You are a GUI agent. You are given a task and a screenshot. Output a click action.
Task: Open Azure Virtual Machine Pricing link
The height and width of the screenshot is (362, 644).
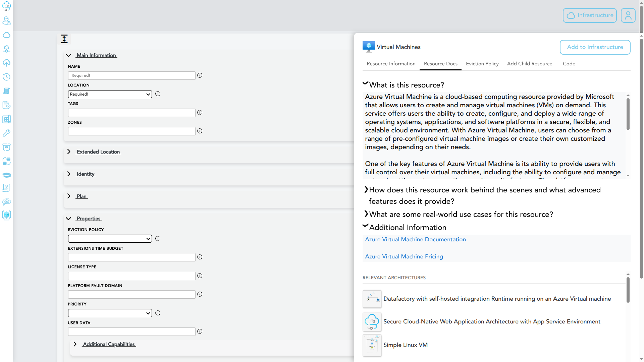pos(404,256)
